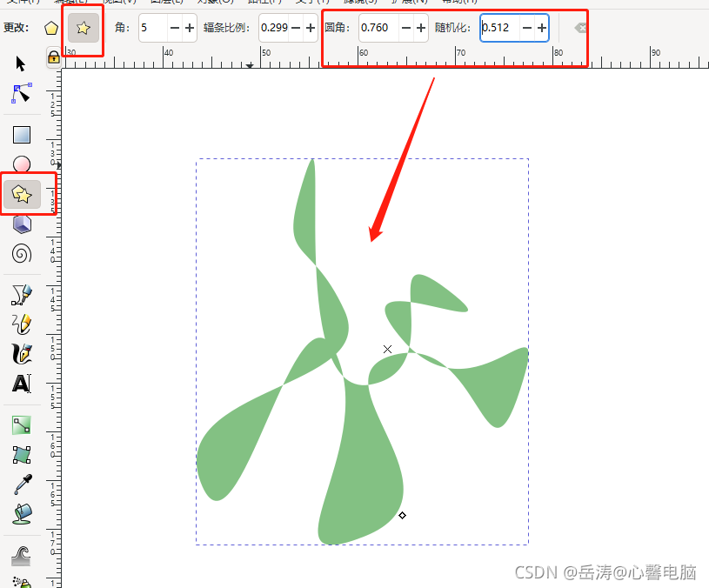Click the star center cross marker
Image resolution: width=709 pixels, height=588 pixels.
click(387, 349)
